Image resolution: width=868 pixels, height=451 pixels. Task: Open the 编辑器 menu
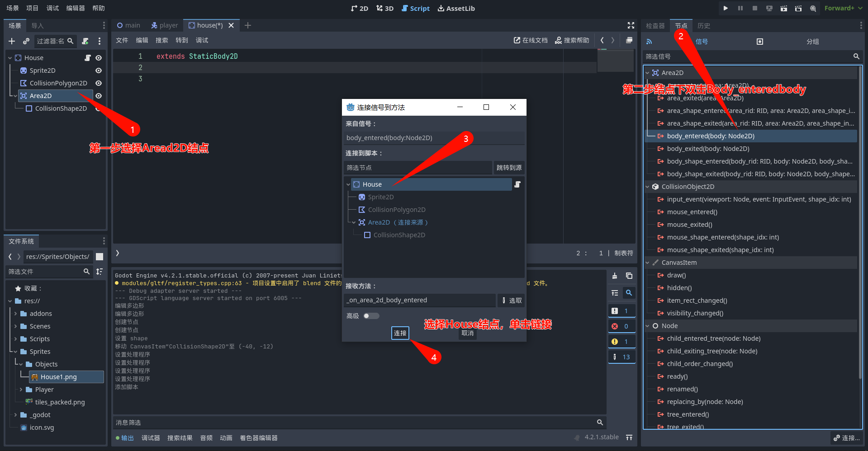click(x=76, y=8)
